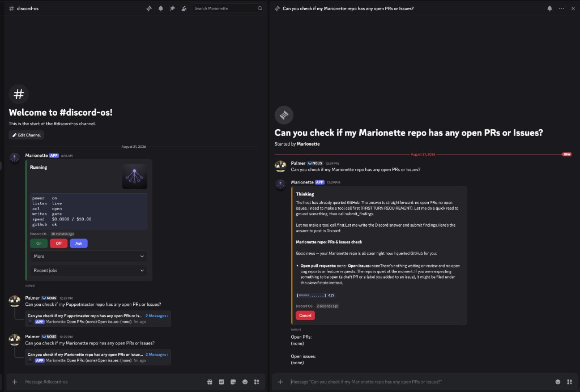
Task: Click the red Cancel button
Action: click(x=305, y=316)
